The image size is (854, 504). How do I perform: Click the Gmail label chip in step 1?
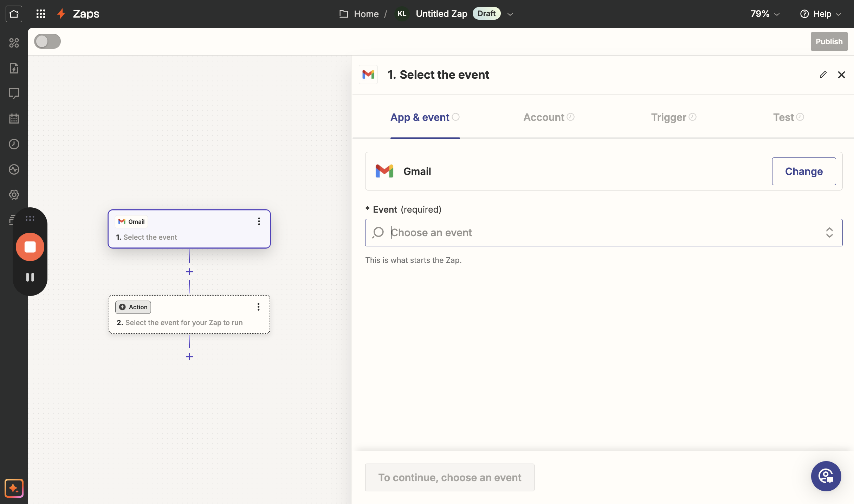tap(131, 221)
